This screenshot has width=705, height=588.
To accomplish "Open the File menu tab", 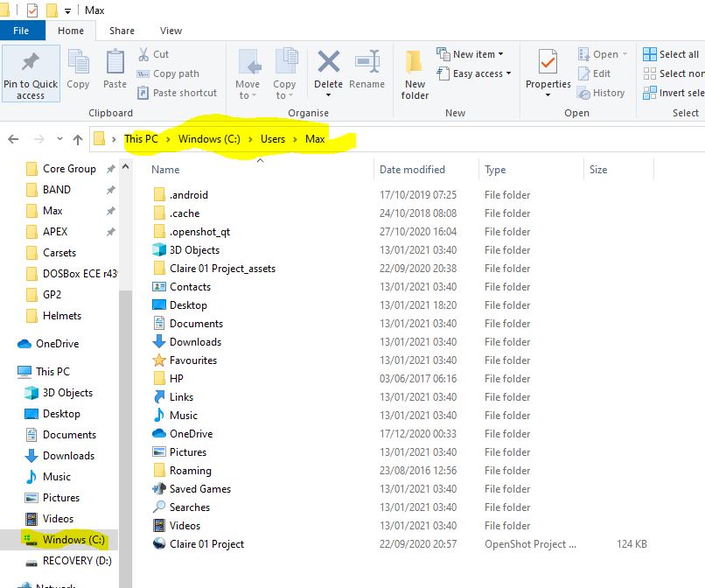I will pos(21,31).
